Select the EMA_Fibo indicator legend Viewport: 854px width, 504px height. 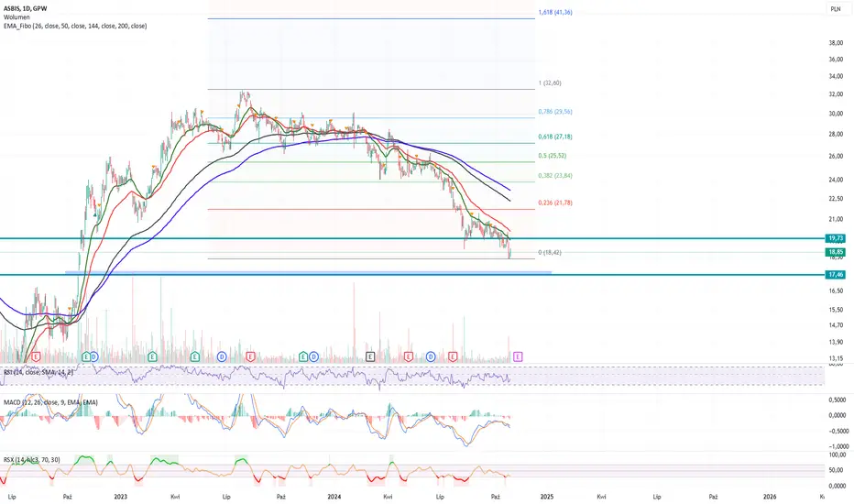click(75, 26)
